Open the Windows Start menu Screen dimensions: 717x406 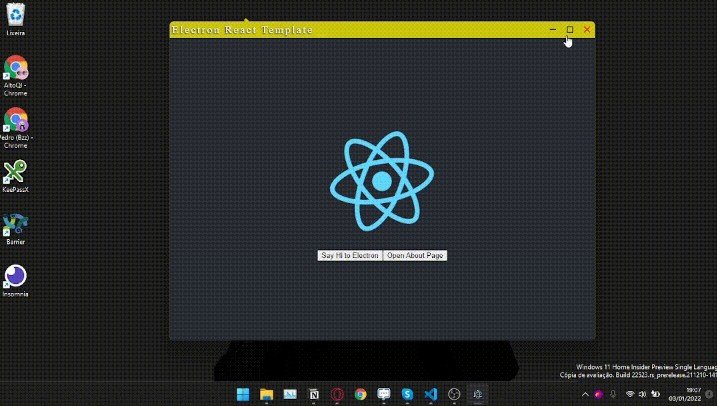(243, 394)
